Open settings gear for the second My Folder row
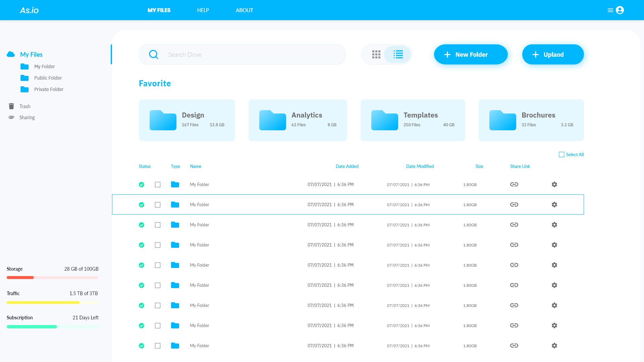644x362 pixels. pos(554,204)
